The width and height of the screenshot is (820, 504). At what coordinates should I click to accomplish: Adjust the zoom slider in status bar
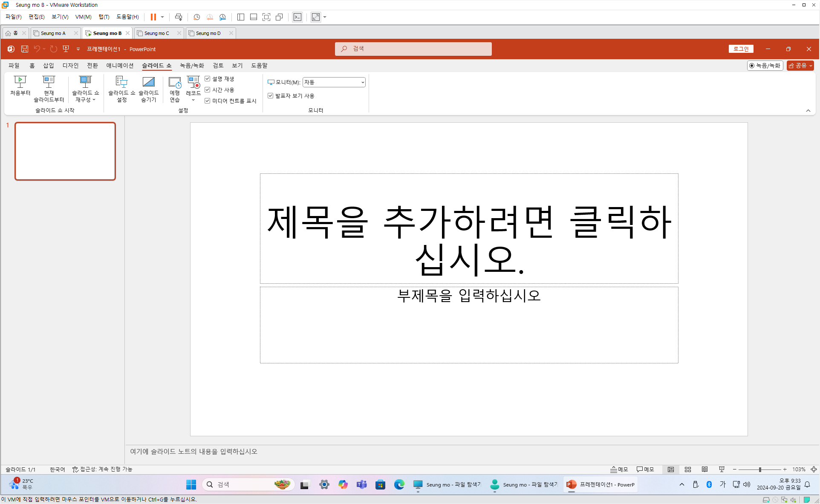pyautogui.click(x=760, y=469)
